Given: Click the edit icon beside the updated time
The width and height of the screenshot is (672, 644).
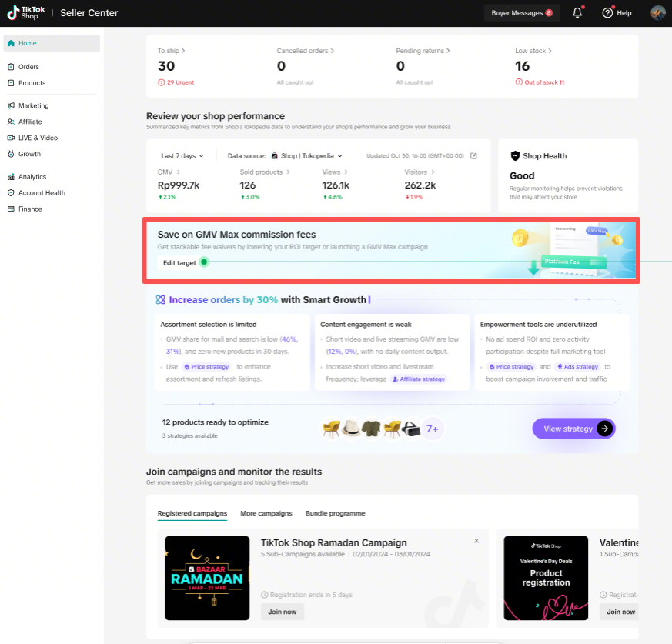Looking at the screenshot, I should [473, 156].
